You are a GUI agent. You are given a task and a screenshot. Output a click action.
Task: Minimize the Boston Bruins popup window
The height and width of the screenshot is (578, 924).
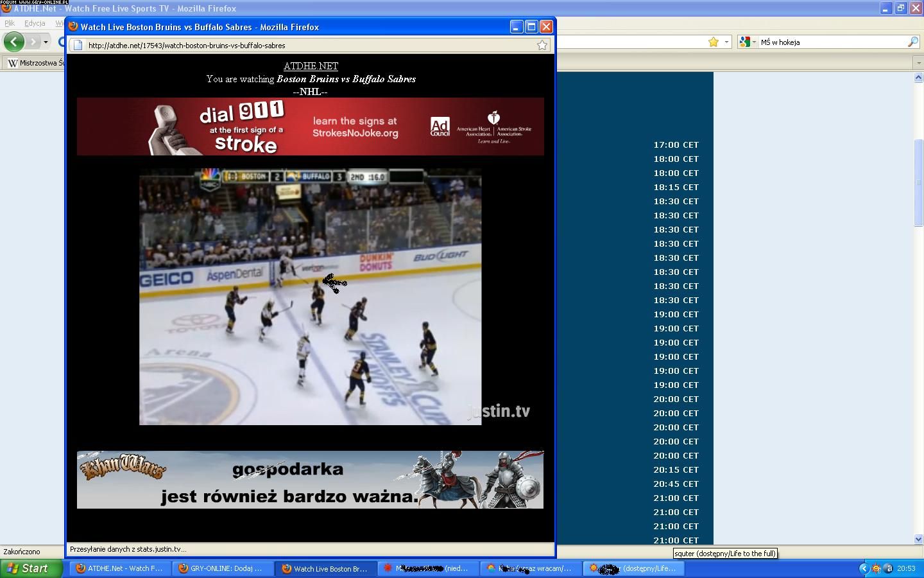click(x=517, y=26)
